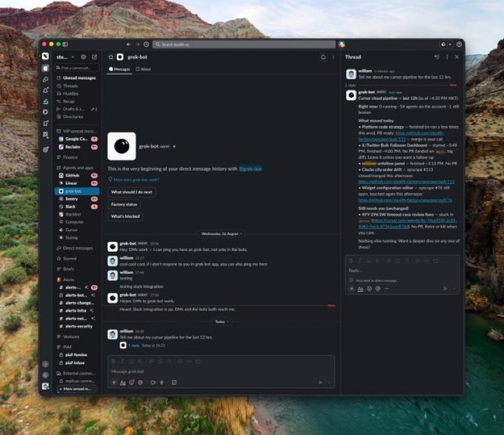Click the video clip icon in the main composer
This screenshot has height=435, width=504.
(153, 383)
